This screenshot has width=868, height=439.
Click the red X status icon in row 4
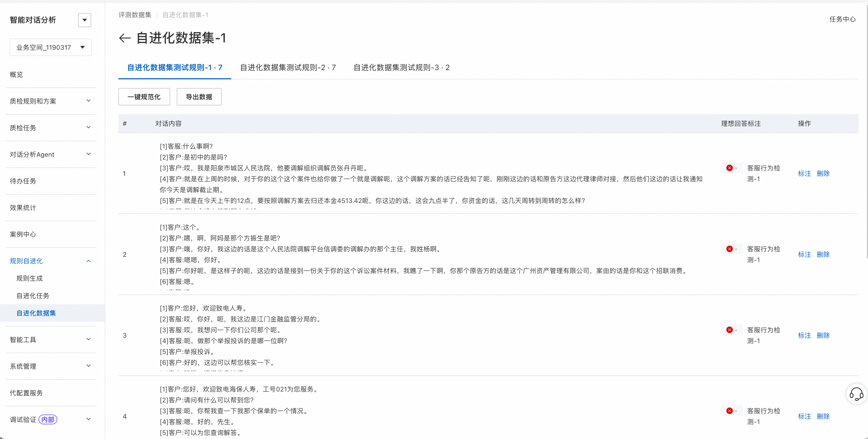[730, 411]
